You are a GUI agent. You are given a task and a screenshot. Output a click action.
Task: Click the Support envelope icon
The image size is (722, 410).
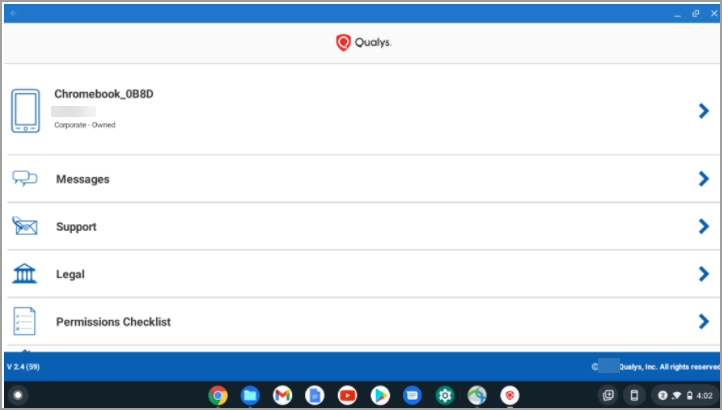25,226
